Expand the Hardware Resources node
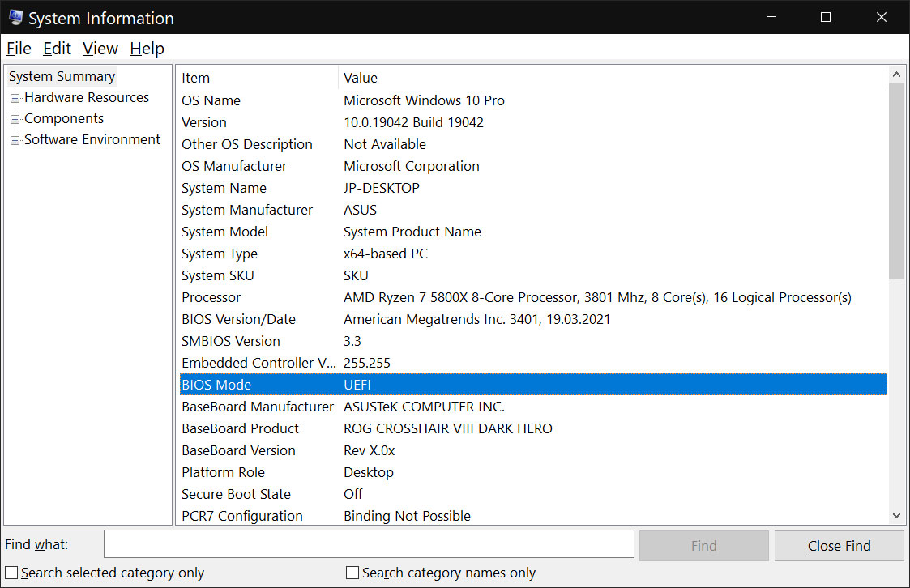Viewport: 910px width, 588px height. (x=15, y=98)
